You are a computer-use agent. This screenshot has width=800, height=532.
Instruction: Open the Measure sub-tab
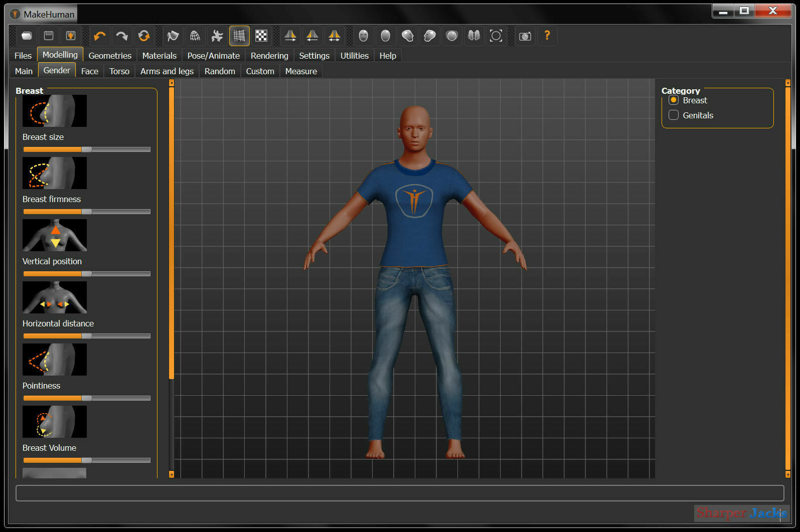[x=301, y=71]
